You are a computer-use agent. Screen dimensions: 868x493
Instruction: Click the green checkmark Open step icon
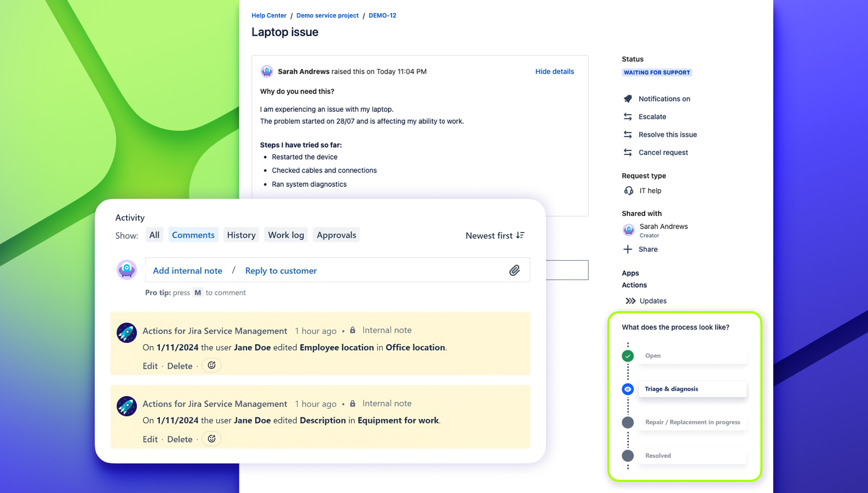628,356
